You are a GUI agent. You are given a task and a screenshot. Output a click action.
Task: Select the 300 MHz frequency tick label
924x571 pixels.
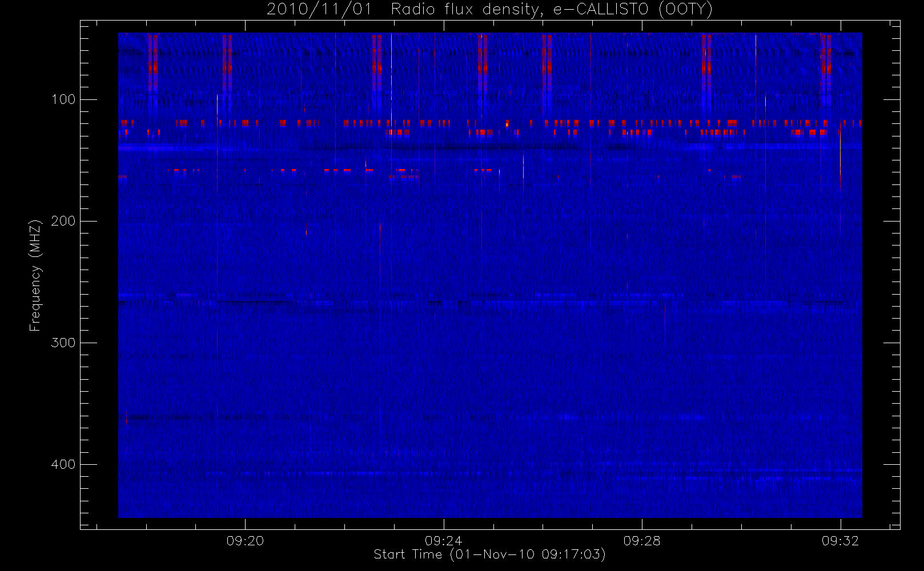point(63,343)
